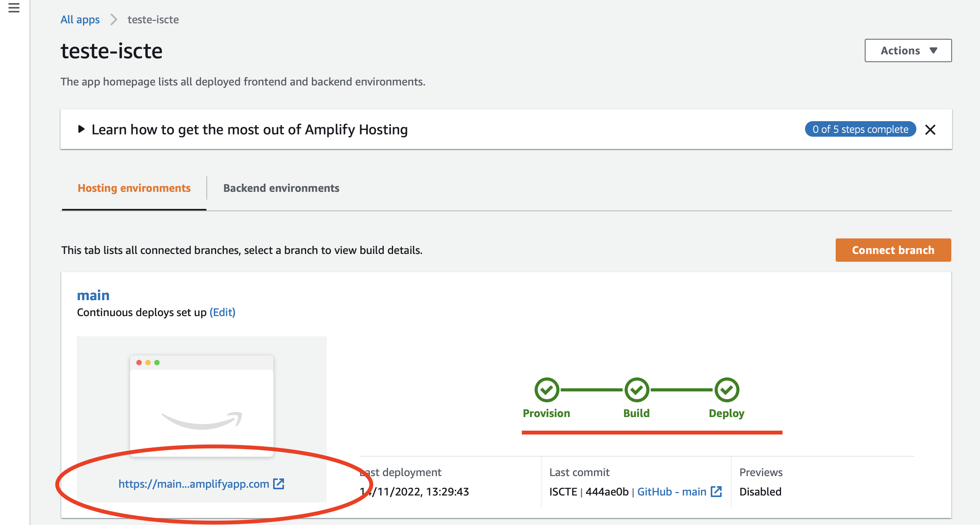Click the commit hash 444ae0b
The image size is (980, 525).
pyautogui.click(x=607, y=492)
